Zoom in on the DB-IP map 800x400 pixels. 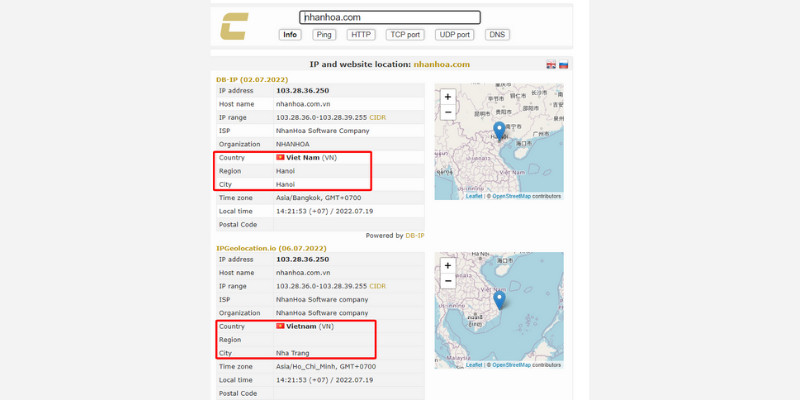pyautogui.click(x=448, y=97)
